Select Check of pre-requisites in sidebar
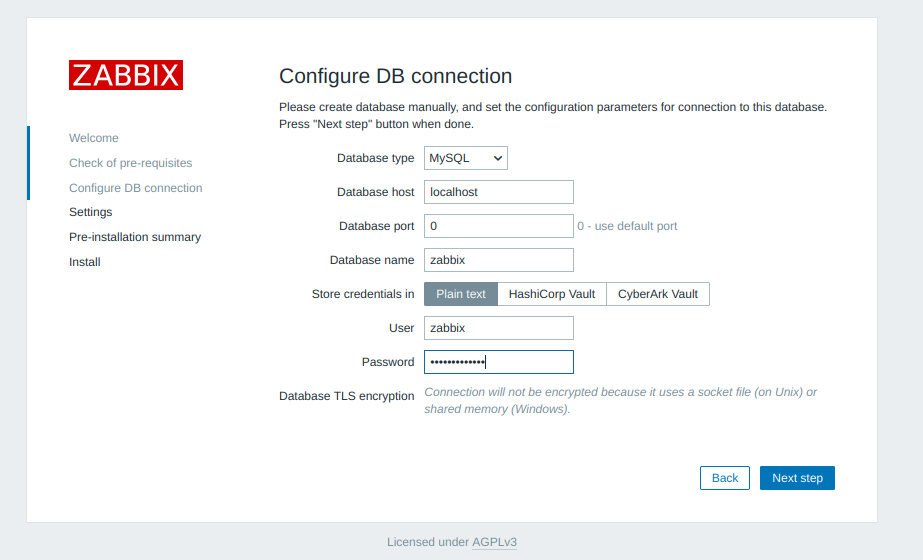The height and width of the screenshot is (560, 923). (x=130, y=163)
